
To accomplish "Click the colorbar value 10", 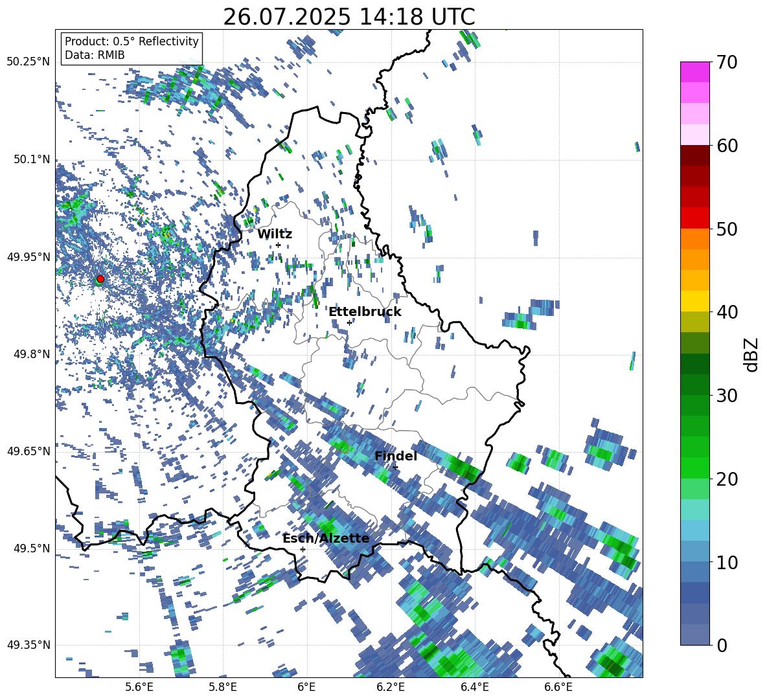I will coord(727,563).
